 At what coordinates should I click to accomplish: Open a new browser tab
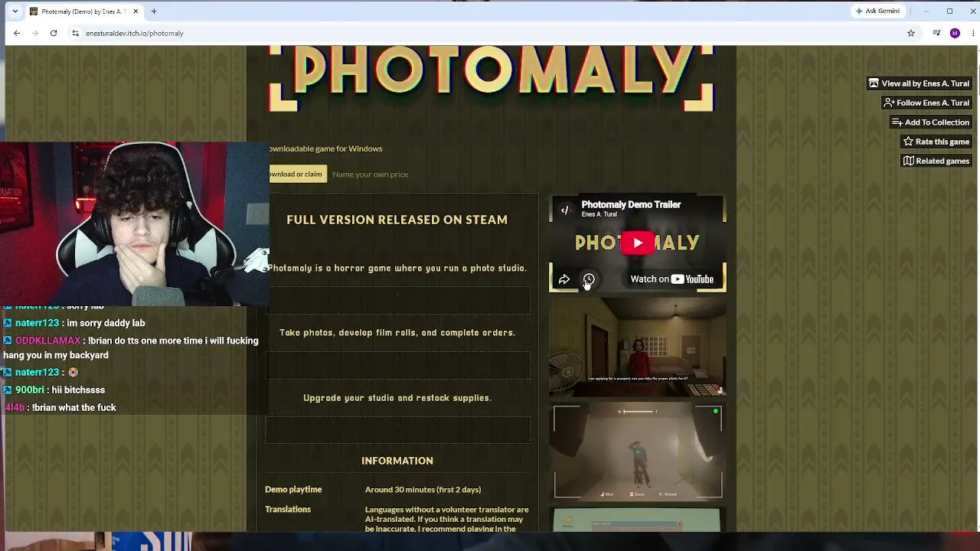[x=154, y=11]
